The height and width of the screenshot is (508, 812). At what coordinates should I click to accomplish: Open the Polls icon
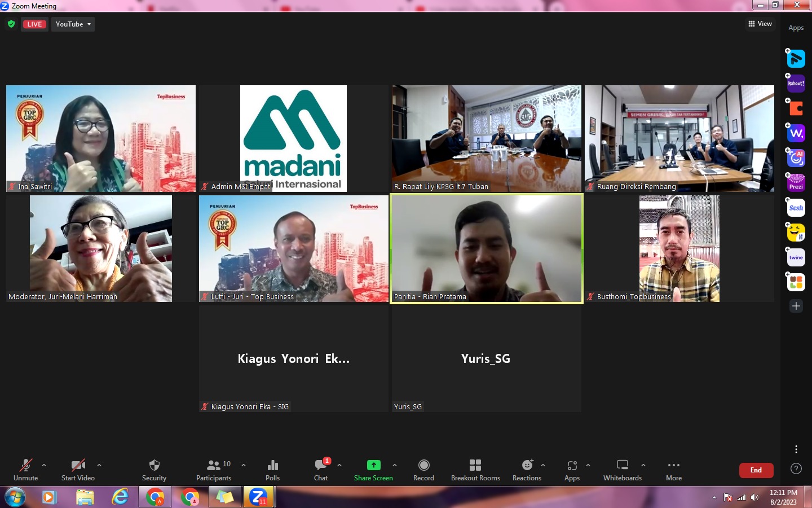(x=272, y=466)
